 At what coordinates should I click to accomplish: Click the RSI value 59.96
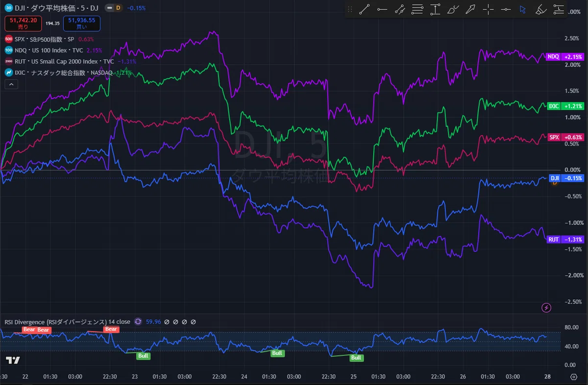tap(153, 322)
